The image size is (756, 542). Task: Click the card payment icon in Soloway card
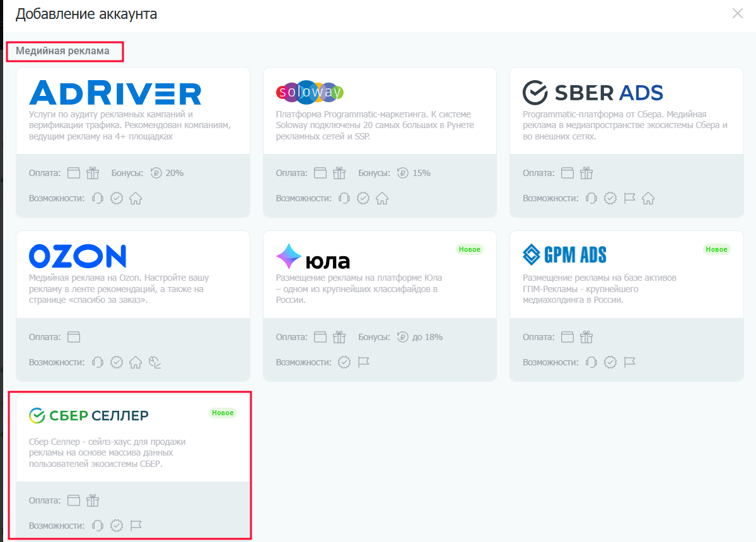pos(320,173)
